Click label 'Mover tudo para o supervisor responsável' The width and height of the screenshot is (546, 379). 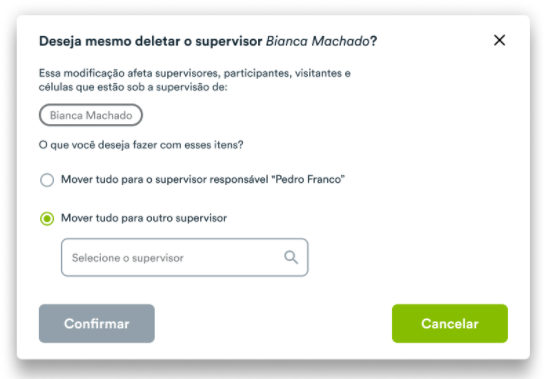(x=165, y=179)
